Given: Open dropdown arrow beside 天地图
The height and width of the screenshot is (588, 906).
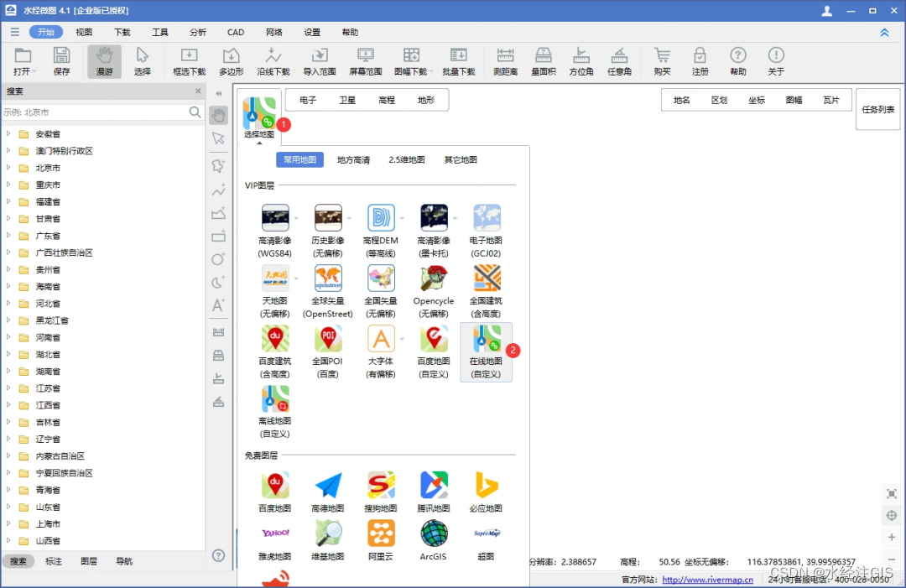Looking at the screenshot, I should pos(296,279).
